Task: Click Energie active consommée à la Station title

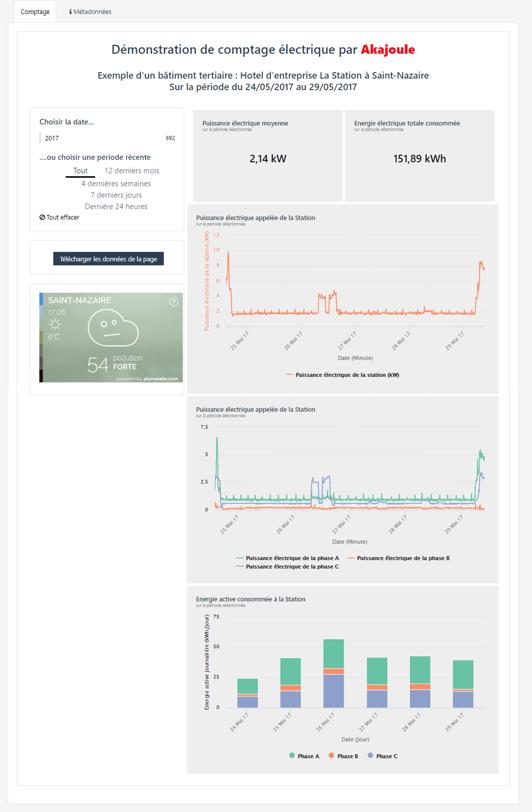Action: click(251, 599)
